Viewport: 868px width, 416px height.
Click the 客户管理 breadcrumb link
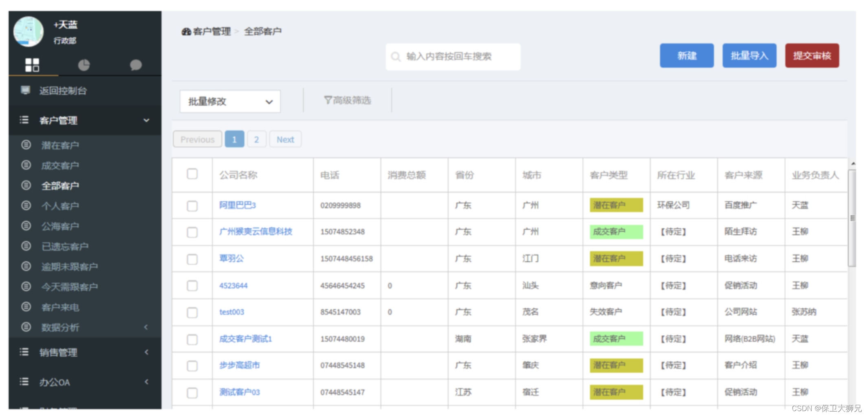pyautogui.click(x=212, y=31)
